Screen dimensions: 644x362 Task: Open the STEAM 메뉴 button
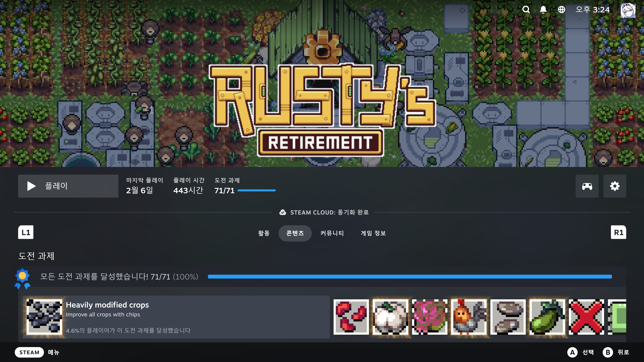37,352
